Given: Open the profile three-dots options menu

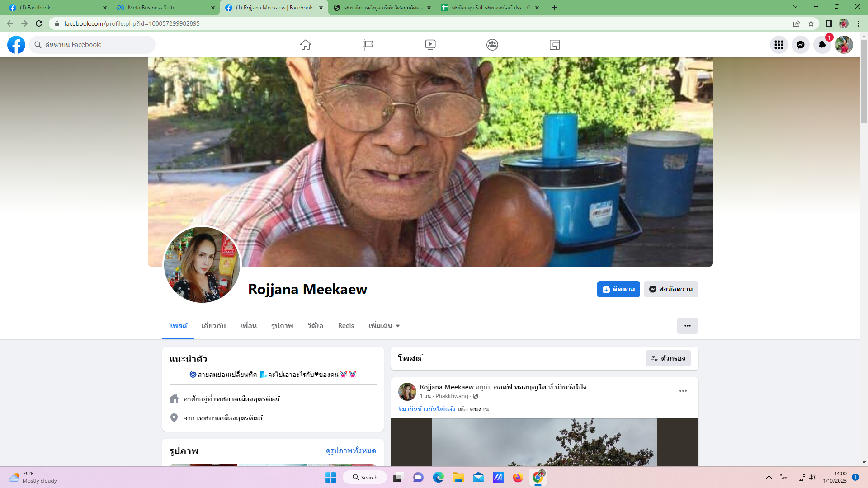Looking at the screenshot, I should [x=687, y=326].
